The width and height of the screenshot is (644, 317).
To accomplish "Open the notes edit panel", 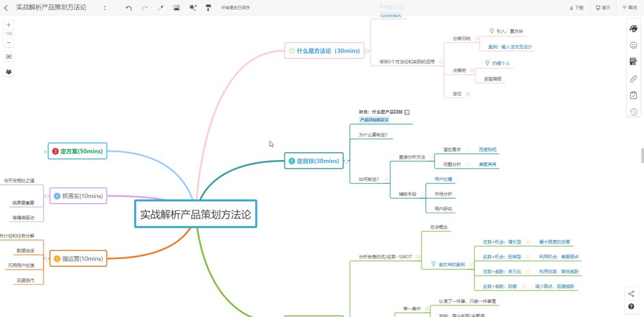I will [633, 61].
